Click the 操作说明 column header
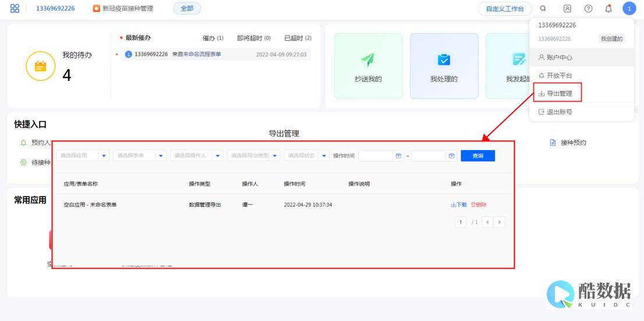The image size is (644, 321). tap(359, 184)
